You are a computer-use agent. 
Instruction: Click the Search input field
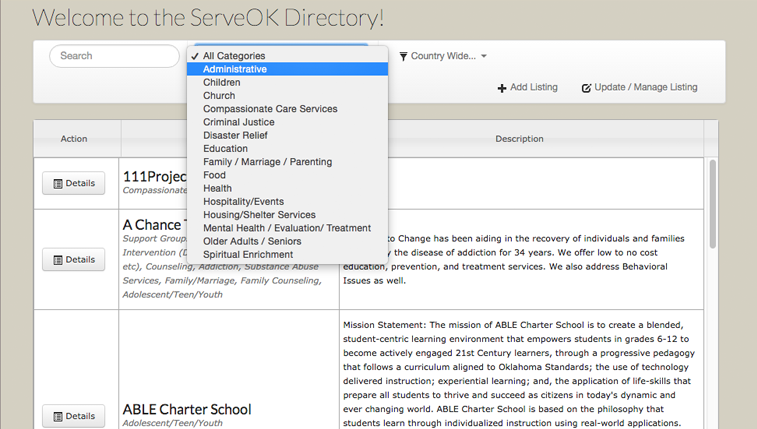[x=114, y=56]
